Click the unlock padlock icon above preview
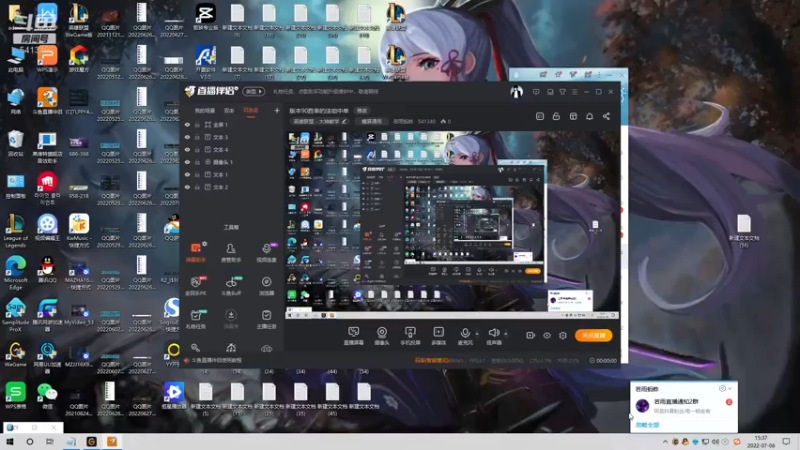Viewport: 800px width, 450px height. click(556, 116)
